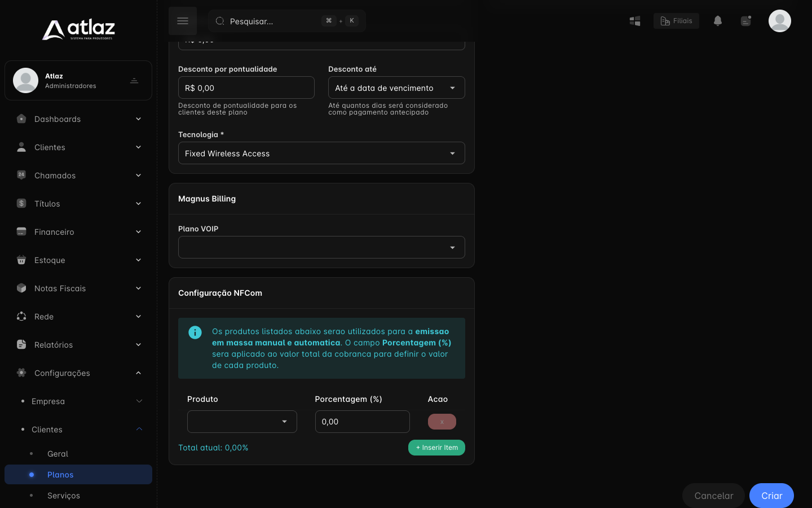812x508 pixels.
Task: Click the windows layout icon in top bar
Action: [635, 21]
